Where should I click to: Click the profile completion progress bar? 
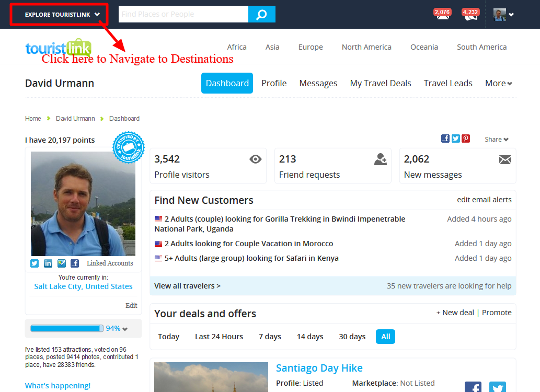pyautogui.click(x=67, y=328)
